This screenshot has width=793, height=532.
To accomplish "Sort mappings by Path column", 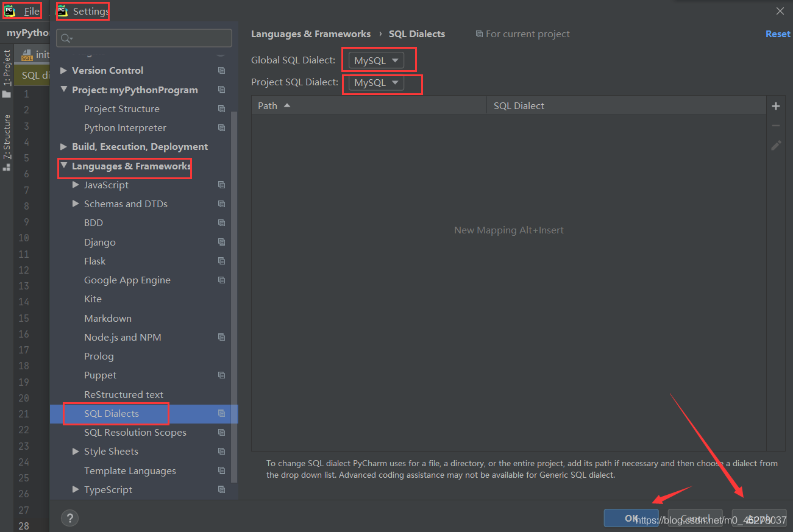I will pos(369,105).
